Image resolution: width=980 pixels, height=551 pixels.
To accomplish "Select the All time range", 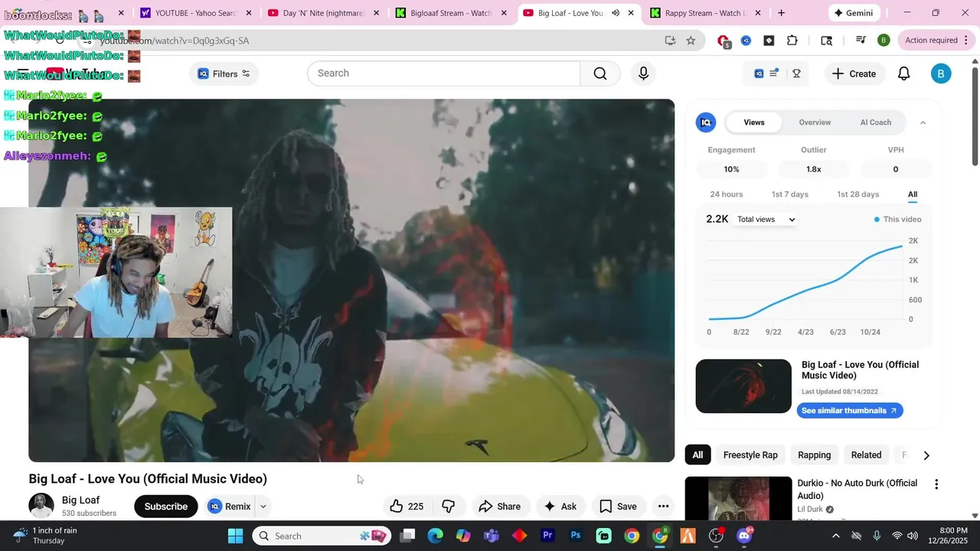I will (913, 194).
